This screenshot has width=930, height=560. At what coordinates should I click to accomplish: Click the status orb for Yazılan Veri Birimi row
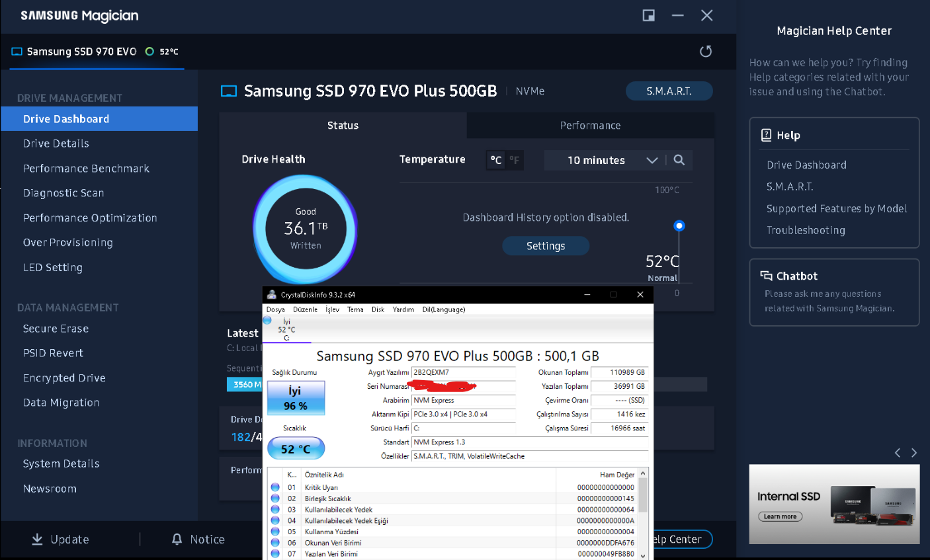coord(275,553)
